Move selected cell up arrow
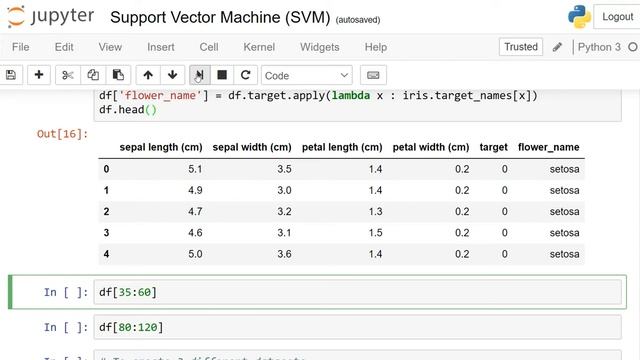 pos(148,75)
